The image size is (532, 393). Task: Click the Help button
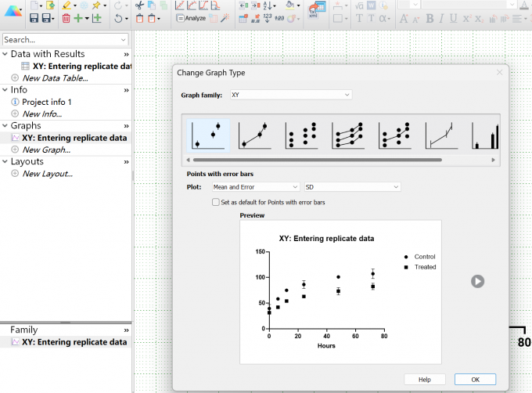(425, 380)
